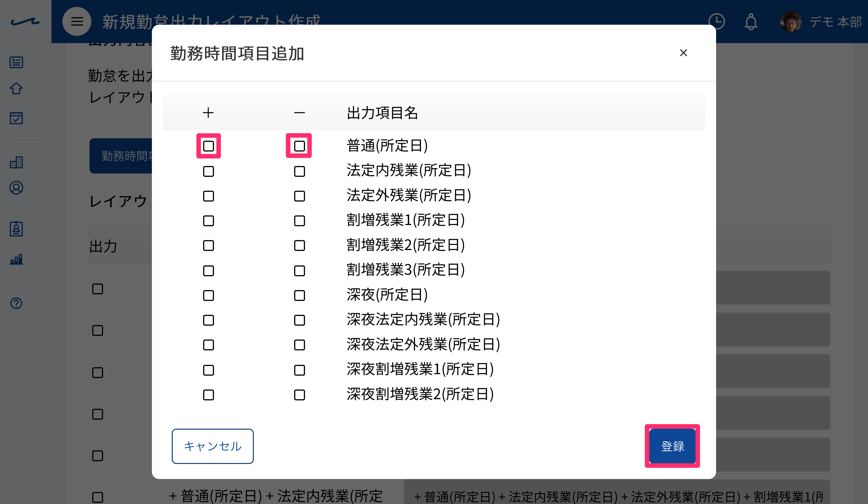Check plus box for 深夜割増残業1(所定日)
Screen dimensions: 868x504
point(208,370)
